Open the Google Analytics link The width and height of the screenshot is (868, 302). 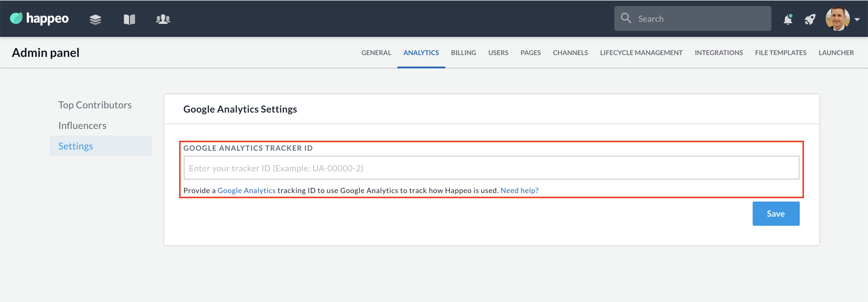coord(246,190)
